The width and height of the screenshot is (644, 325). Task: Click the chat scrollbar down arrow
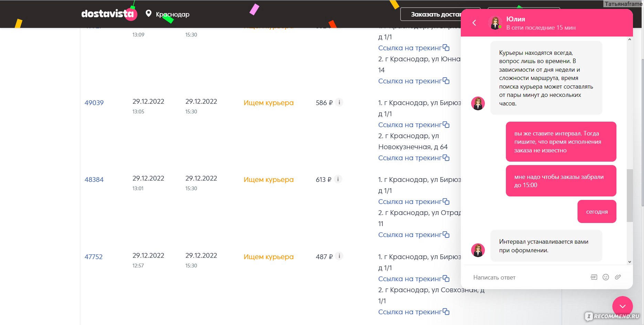tap(630, 262)
